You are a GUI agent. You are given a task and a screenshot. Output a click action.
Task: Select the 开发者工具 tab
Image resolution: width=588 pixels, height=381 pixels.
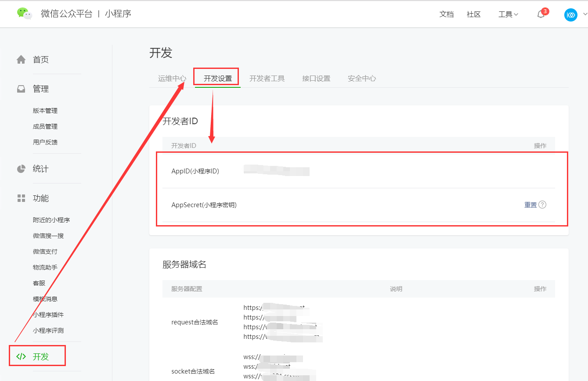click(267, 79)
